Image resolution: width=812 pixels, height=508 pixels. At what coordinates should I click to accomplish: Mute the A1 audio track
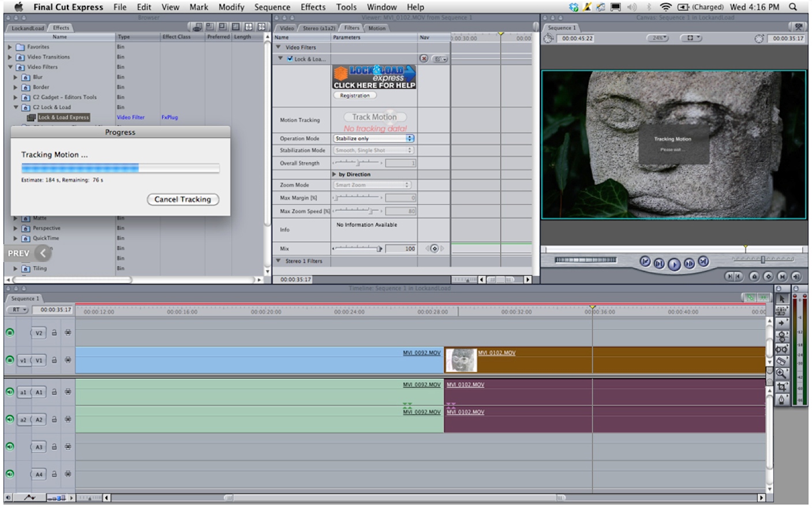pyautogui.click(x=10, y=391)
